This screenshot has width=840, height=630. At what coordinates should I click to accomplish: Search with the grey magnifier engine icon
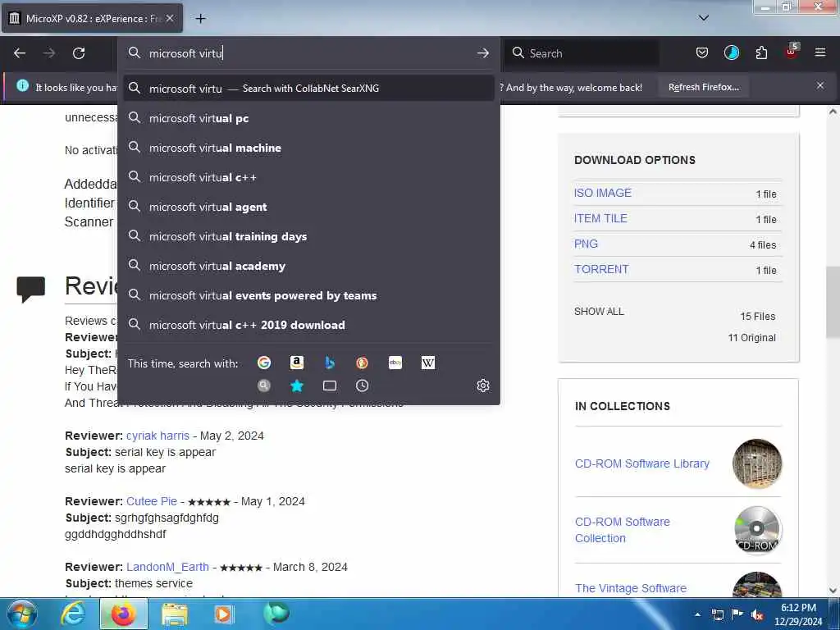(x=264, y=386)
